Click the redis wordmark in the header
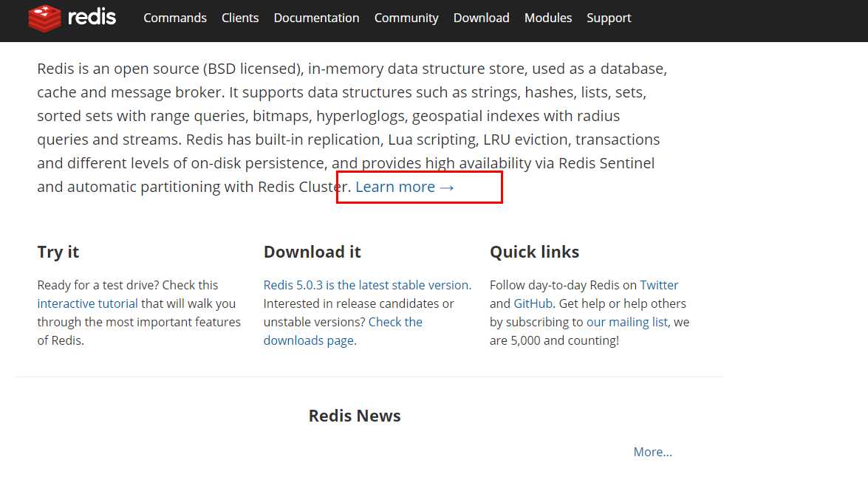Screen dimensions: 868x488 coord(92,17)
